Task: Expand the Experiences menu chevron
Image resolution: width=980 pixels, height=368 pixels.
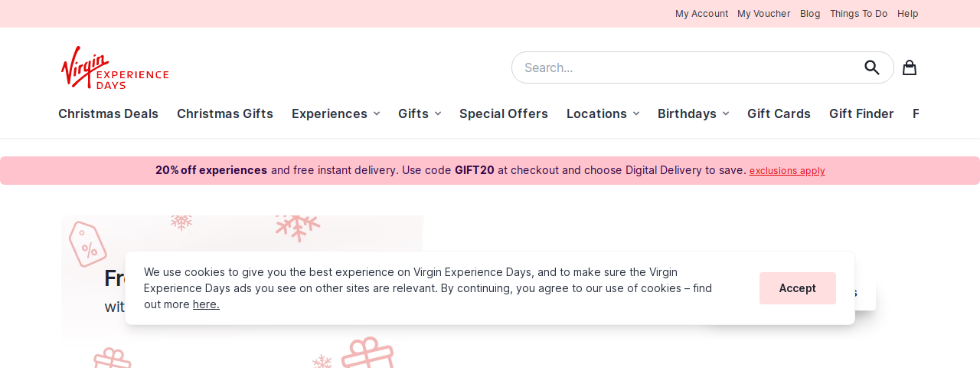Action: [x=377, y=113]
